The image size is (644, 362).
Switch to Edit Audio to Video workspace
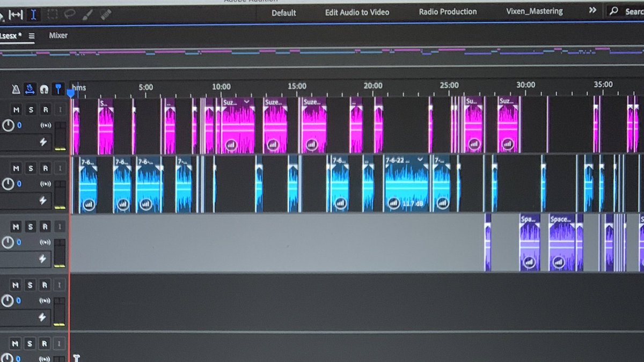coord(357,12)
